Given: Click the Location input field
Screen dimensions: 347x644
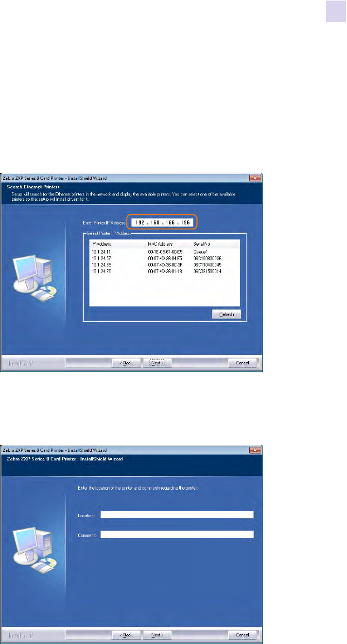Looking at the screenshot, I should tap(177, 514).
